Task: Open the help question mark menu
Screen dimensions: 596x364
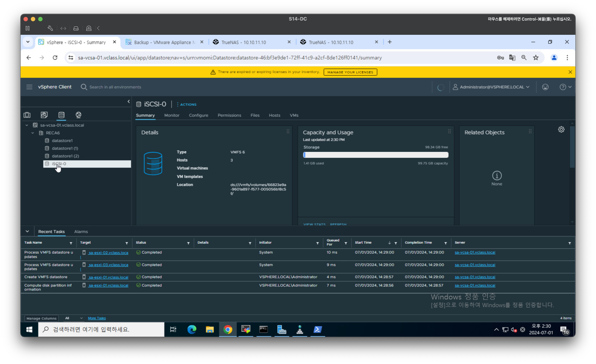Action: pos(565,87)
